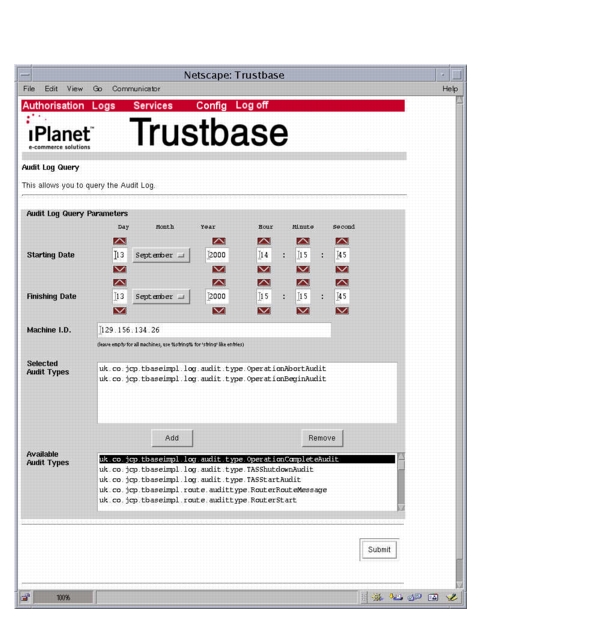This screenshot has width=610, height=635.
Task: Open the File menu
Action: click(x=29, y=89)
